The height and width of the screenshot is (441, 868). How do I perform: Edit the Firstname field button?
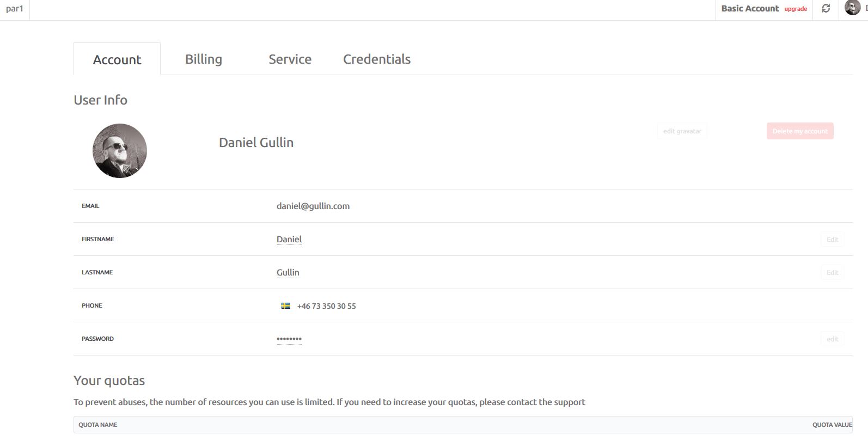coord(833,240)
